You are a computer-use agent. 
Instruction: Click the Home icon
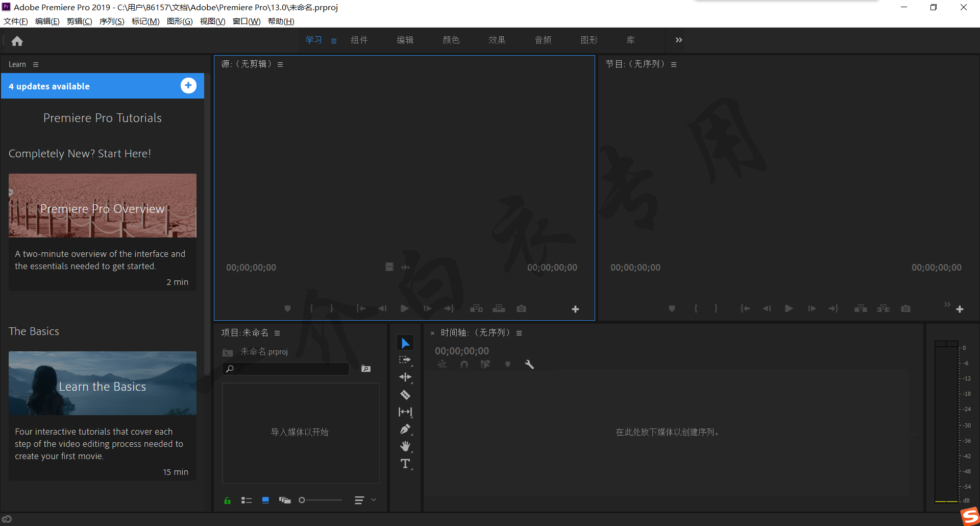click(17, 41)
